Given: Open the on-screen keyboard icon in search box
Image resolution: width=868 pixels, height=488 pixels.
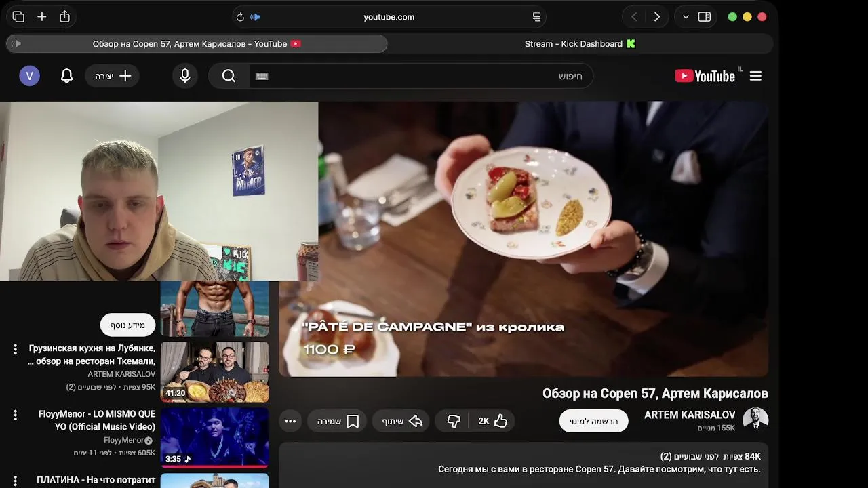Looking at the screenshot, I should 262,76.
